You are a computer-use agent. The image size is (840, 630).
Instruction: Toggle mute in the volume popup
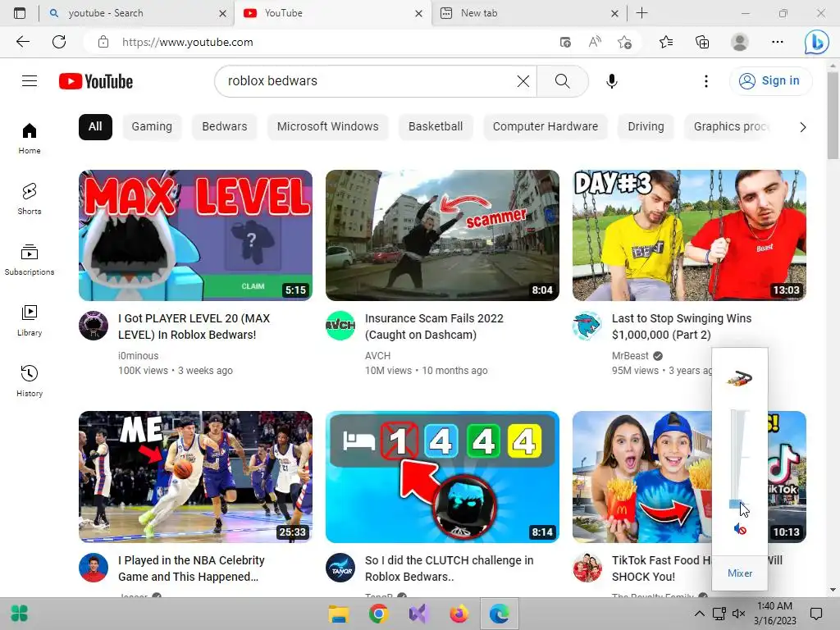(x=740, y=529)
